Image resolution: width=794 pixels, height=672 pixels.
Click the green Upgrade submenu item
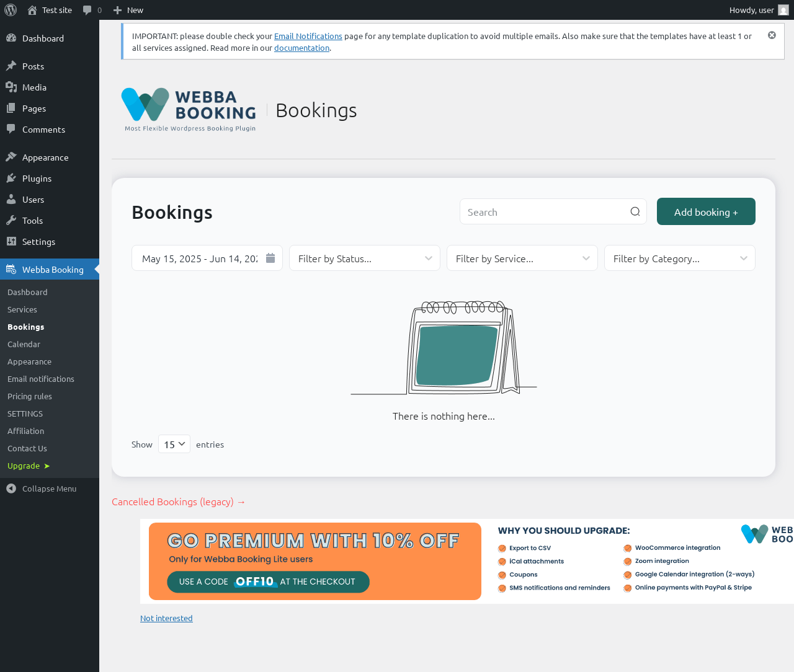coord(29,466)
